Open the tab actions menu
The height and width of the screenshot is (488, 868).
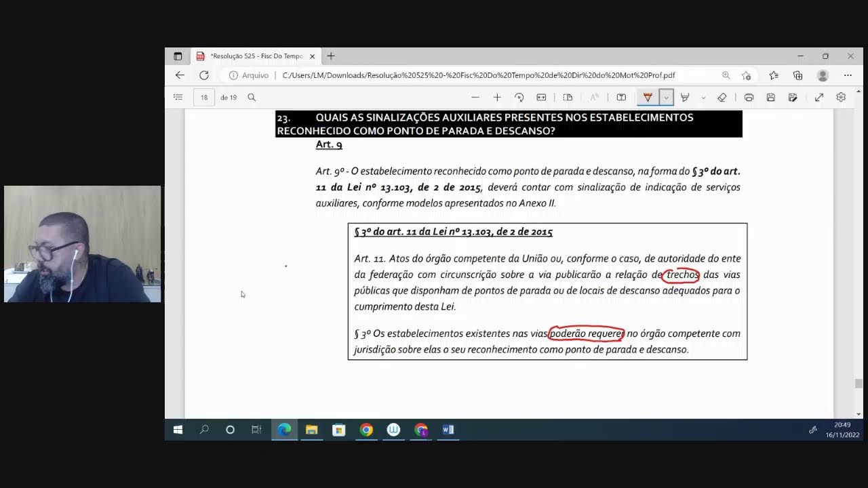point(178,56)
